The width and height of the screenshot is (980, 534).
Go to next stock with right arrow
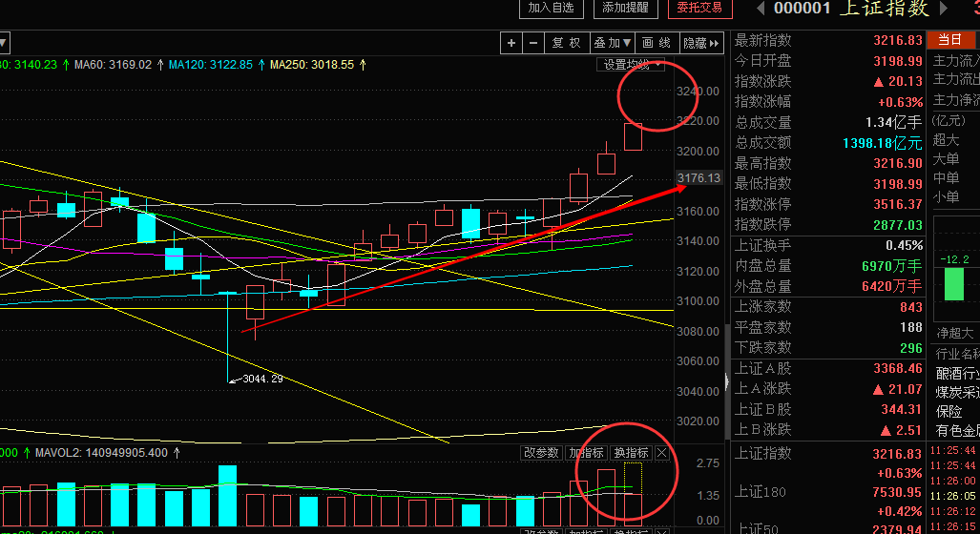(x=945, y=9)
